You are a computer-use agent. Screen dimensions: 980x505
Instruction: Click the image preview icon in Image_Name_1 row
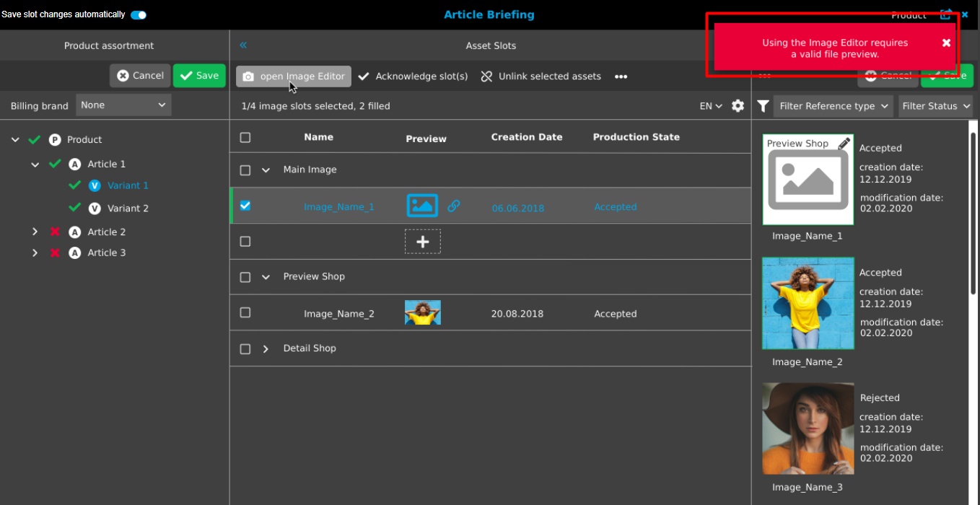point(422,206)
